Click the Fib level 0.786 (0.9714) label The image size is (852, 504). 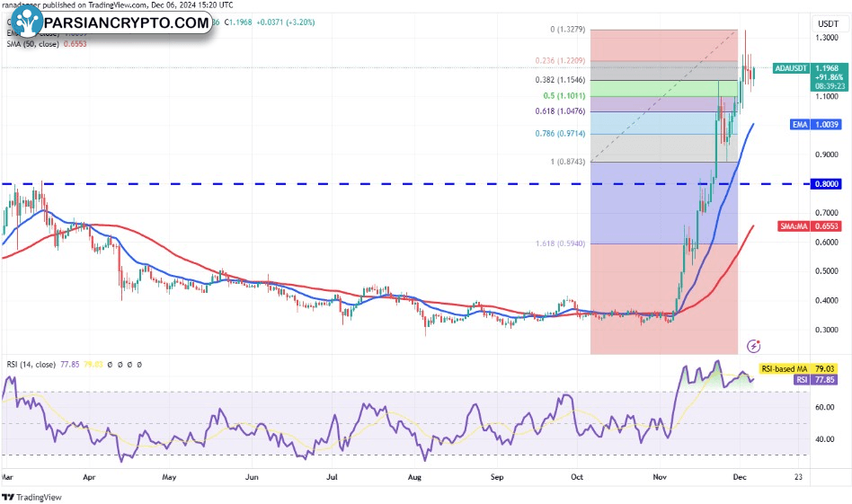[560, 133]
